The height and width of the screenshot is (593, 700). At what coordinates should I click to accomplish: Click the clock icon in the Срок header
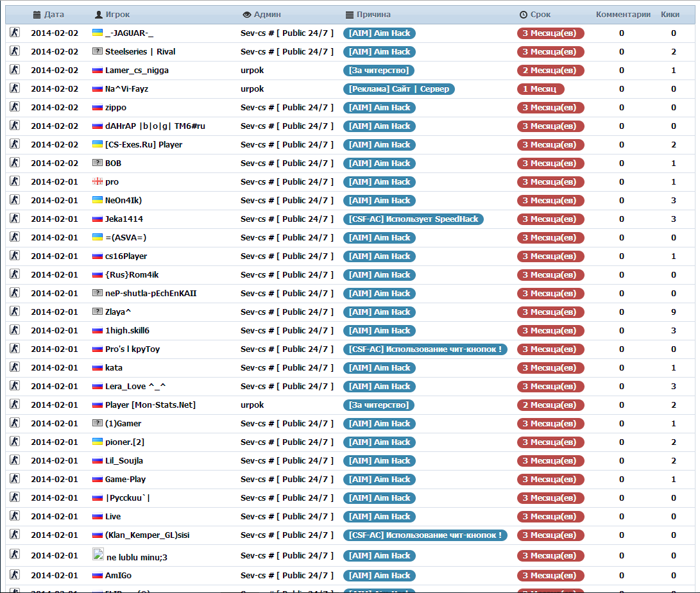(524, 15)
